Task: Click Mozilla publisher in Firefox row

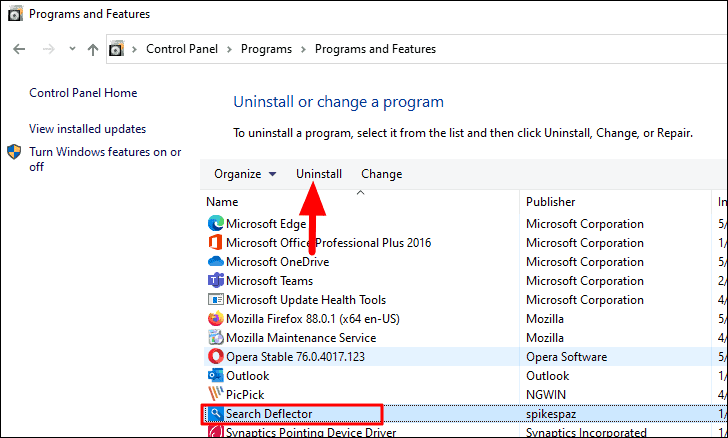Action: tap(545, 319)
